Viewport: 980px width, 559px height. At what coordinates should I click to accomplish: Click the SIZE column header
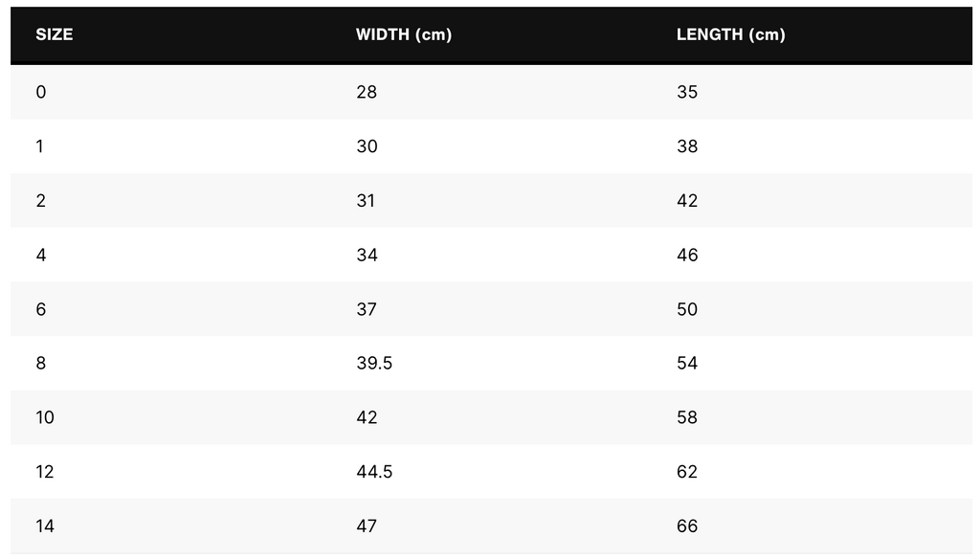[55, 34]
